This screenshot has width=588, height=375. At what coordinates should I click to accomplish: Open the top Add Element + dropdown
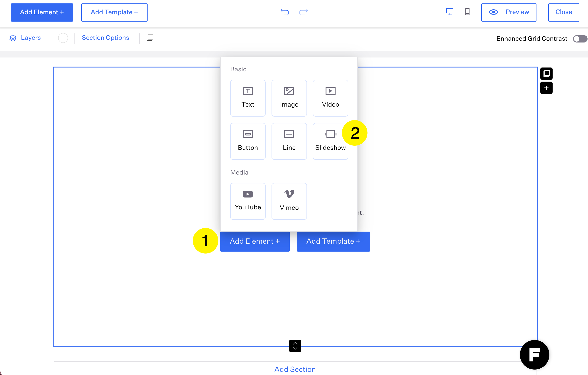42,12
